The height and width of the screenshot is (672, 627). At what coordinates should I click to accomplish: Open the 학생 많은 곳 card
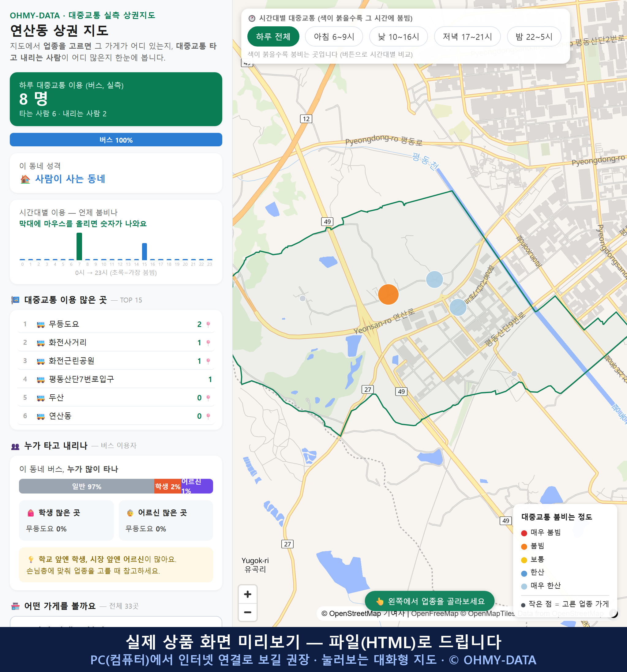[66, 520]
